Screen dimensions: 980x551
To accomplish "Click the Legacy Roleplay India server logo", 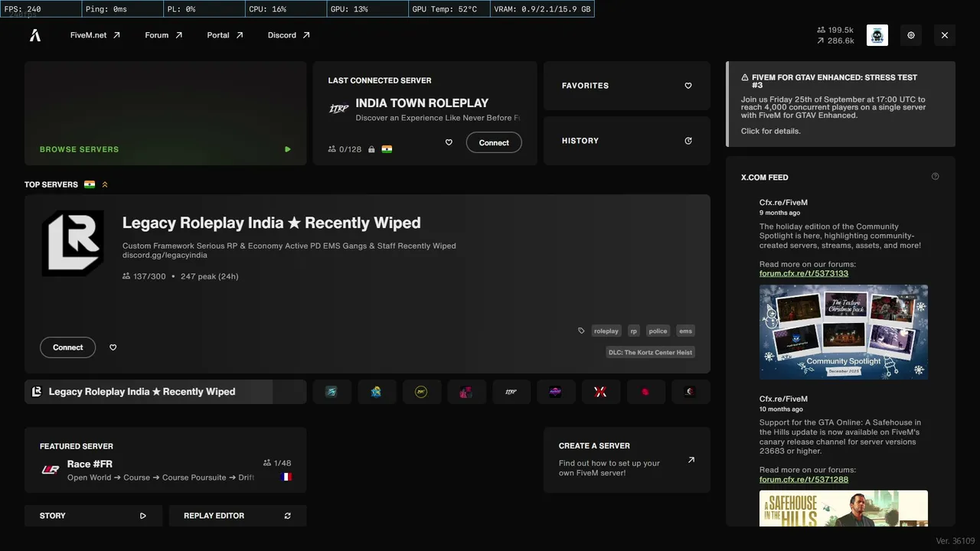I will point(73,243).
